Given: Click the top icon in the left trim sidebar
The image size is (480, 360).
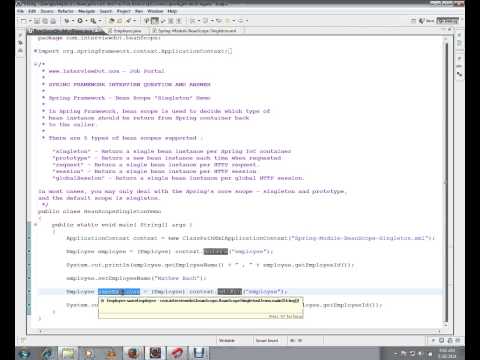Looking at the screenshot, I should [x=20, y=35].
